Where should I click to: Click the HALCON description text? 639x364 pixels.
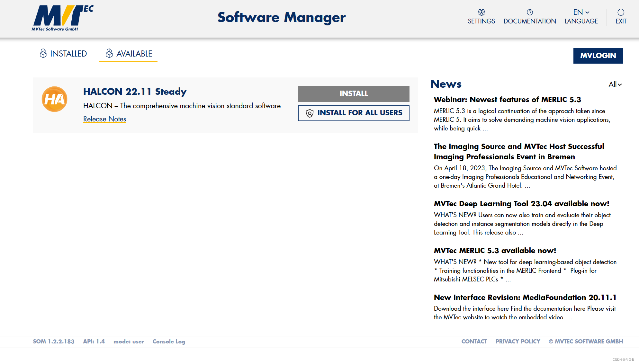[182, 106]
